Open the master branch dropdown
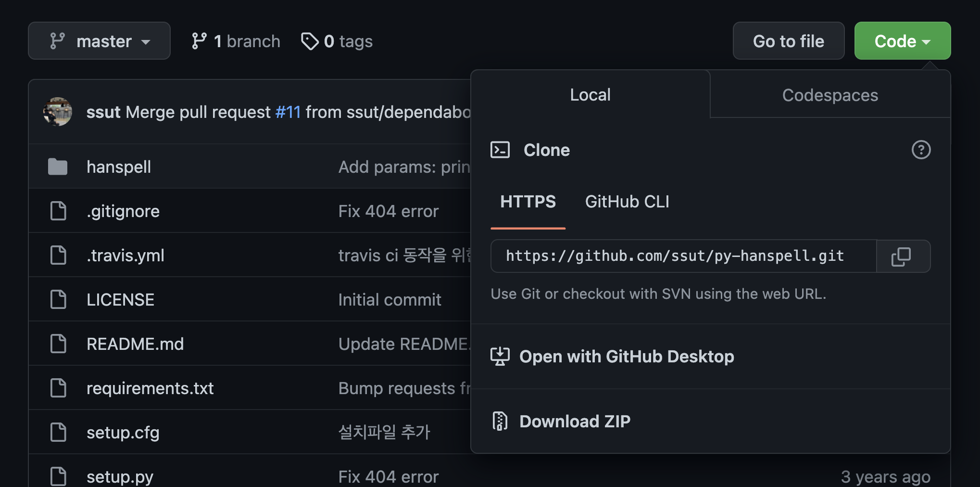The image size is (980, 487). pyautogui.click(x=99, y=41)
